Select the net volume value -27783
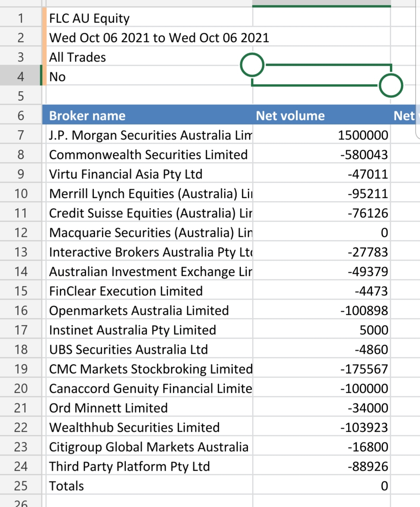This screenshot has width=420, height=507. tap(321, 252)
